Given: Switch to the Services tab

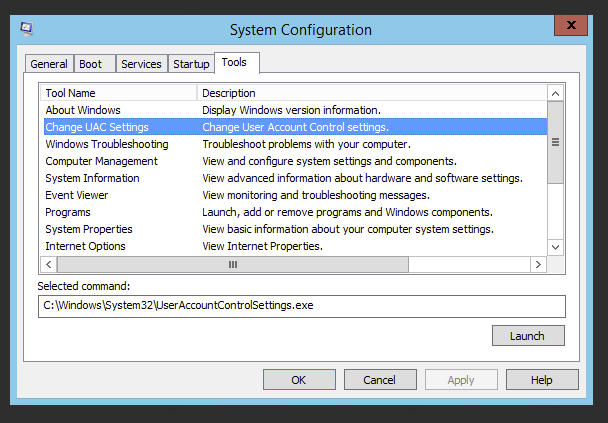Looking at the screenshot, I should click(141, 64).
